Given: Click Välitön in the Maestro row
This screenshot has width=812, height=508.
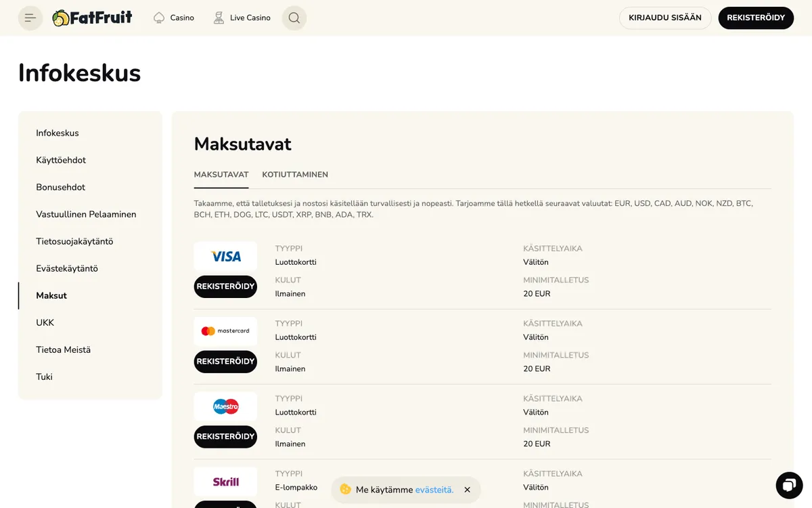Looking at the screenshot, I should tap(536, 412).
